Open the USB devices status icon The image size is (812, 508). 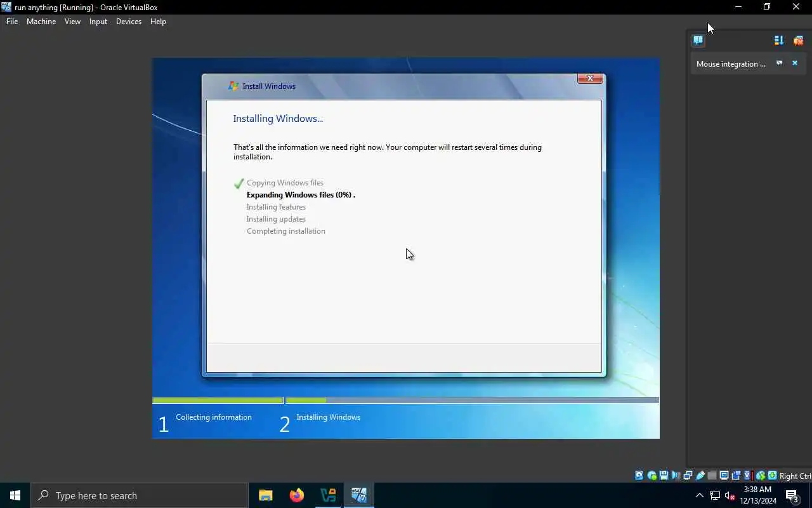[700, 476]
